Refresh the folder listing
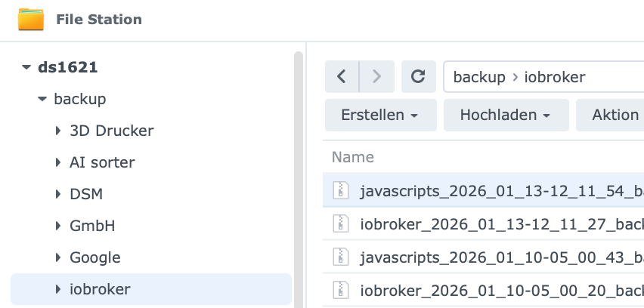 tap(418, 77)
